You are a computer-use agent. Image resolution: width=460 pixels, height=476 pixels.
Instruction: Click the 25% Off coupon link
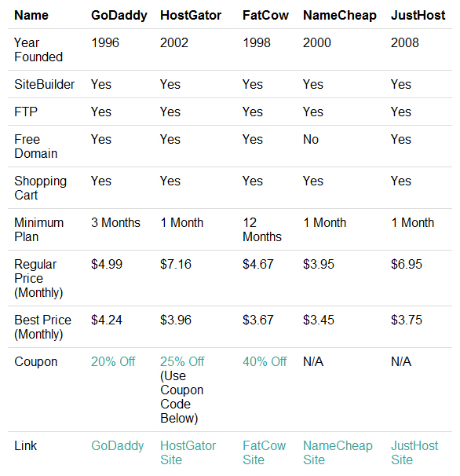[182, 361]
